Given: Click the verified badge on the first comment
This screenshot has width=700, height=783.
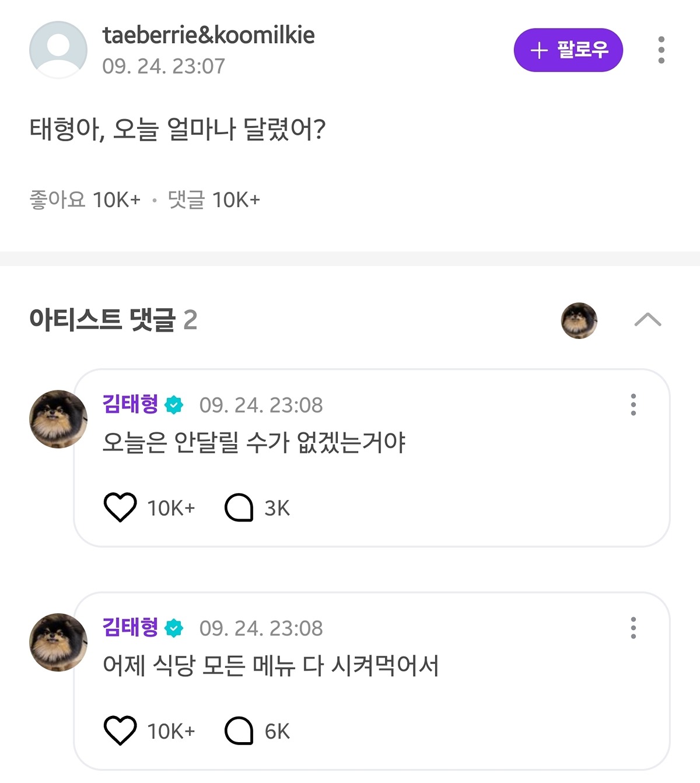Looking at the screenshot, I should (x=174, y=405).
